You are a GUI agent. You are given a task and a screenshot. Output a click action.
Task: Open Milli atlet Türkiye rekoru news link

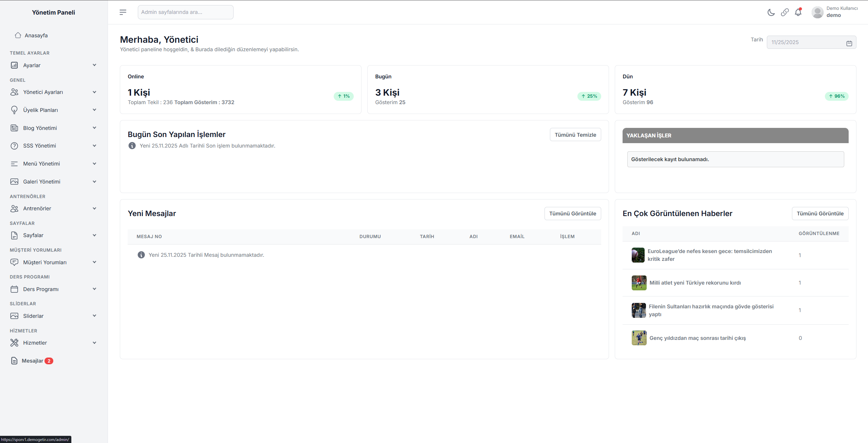tap(695, 283)
